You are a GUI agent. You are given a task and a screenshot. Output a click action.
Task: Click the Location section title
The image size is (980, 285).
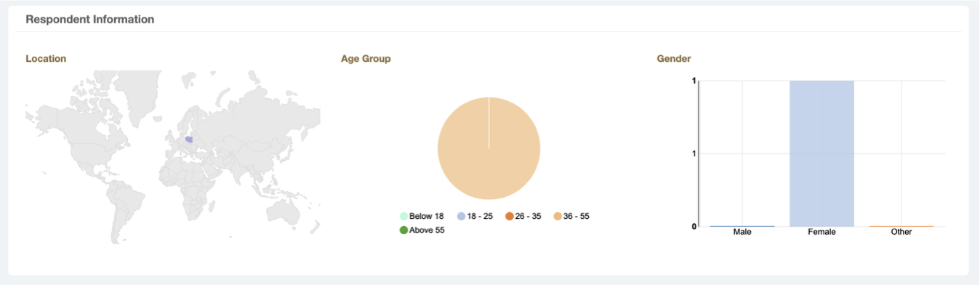[x=46, y=58]
